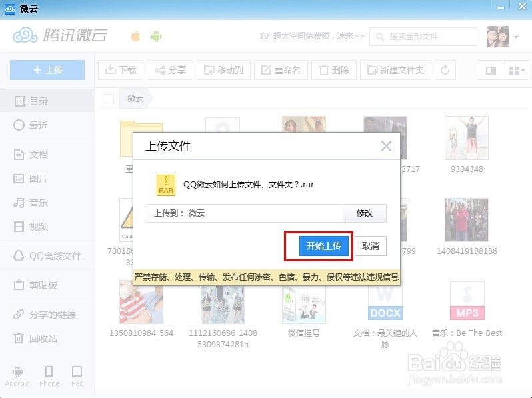This screenshot has height=398, width=532.
Task: Click the file name QQ微云如何上传文件、文件夹？.rar
Action: [249, 185]
